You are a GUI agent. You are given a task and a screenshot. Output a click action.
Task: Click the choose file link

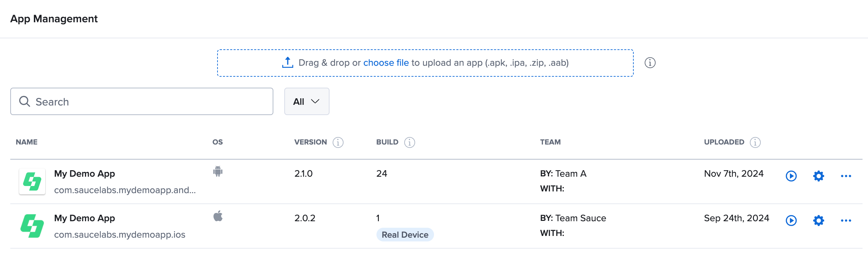click(x=386, y=63)
